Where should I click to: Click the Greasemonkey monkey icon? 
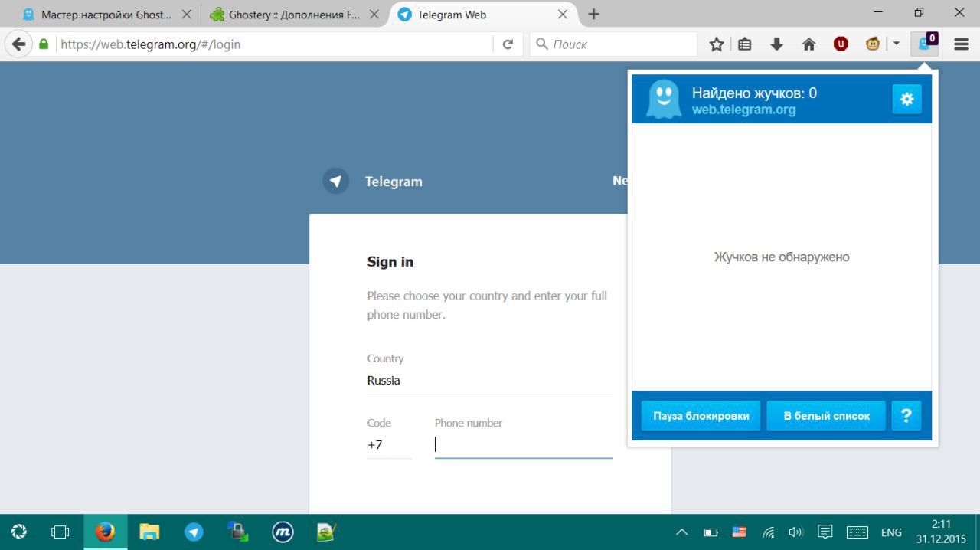(x=873, y=44)
